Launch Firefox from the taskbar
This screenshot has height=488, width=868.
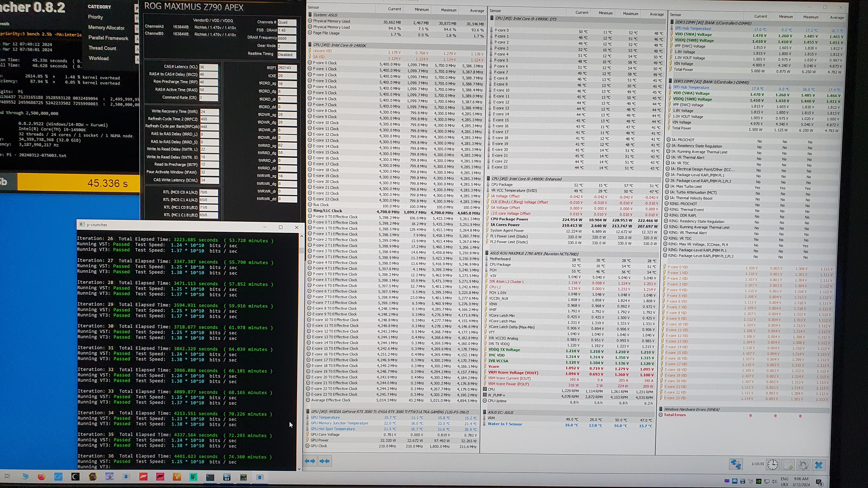(x=42, y=477)
